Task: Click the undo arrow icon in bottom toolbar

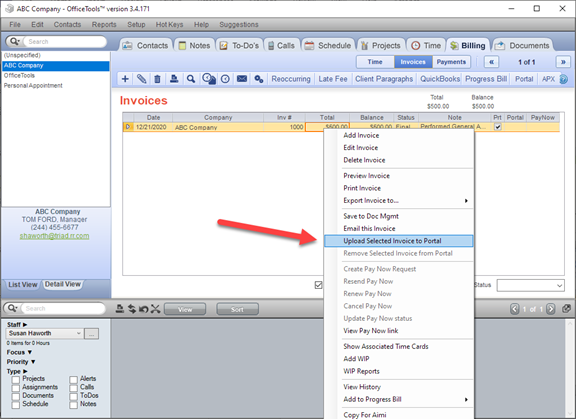Action: click(144, 309)
